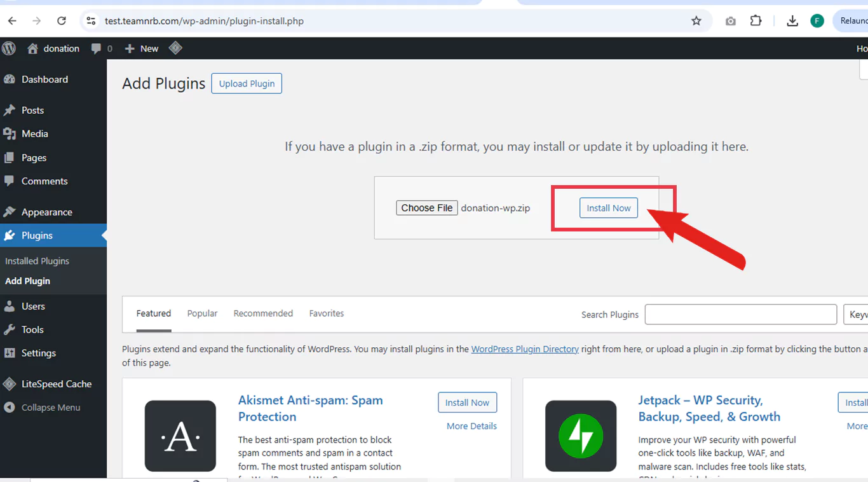Bookmark this page with the star icon

click(x=696, y=21)
